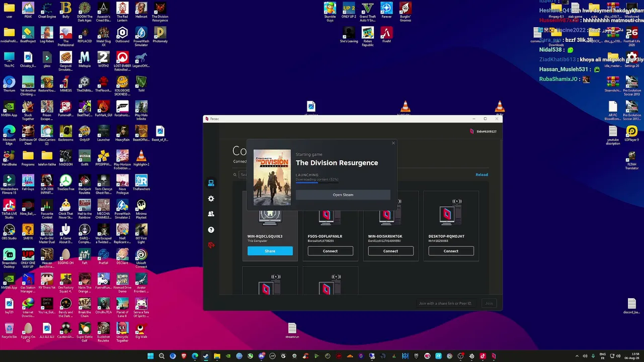This screenshot has height=362, width=644.
Task: Select the Photomaly desktop shortcut
Action: pyautogui.click(x=160, y=36)
